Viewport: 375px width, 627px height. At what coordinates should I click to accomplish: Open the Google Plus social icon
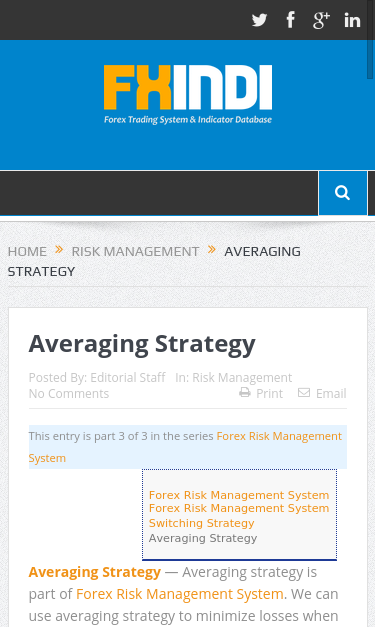(321, 20)
